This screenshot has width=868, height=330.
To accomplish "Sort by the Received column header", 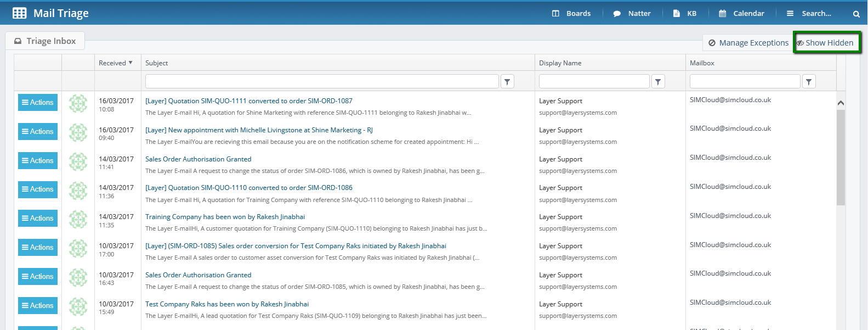I will point(116,63).
